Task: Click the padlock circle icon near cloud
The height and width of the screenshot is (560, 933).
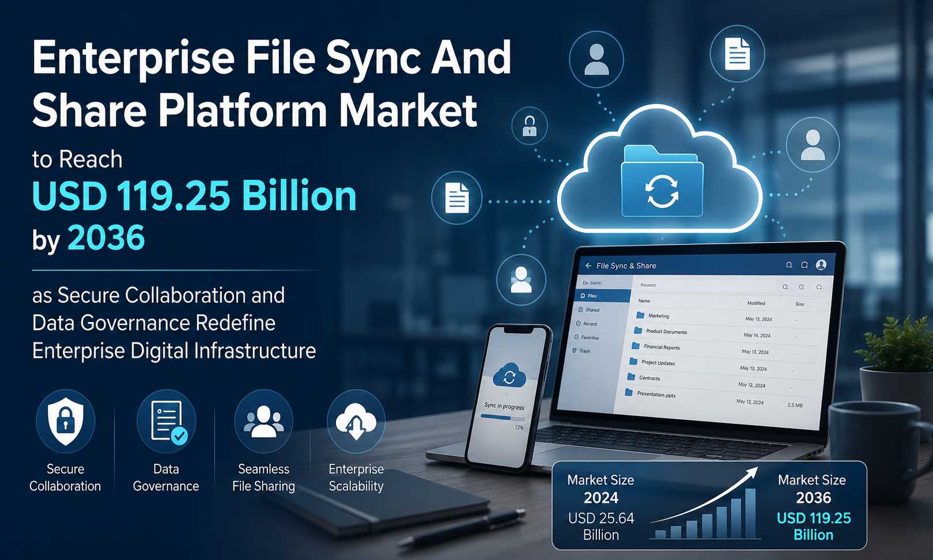Action: (530, 126)
